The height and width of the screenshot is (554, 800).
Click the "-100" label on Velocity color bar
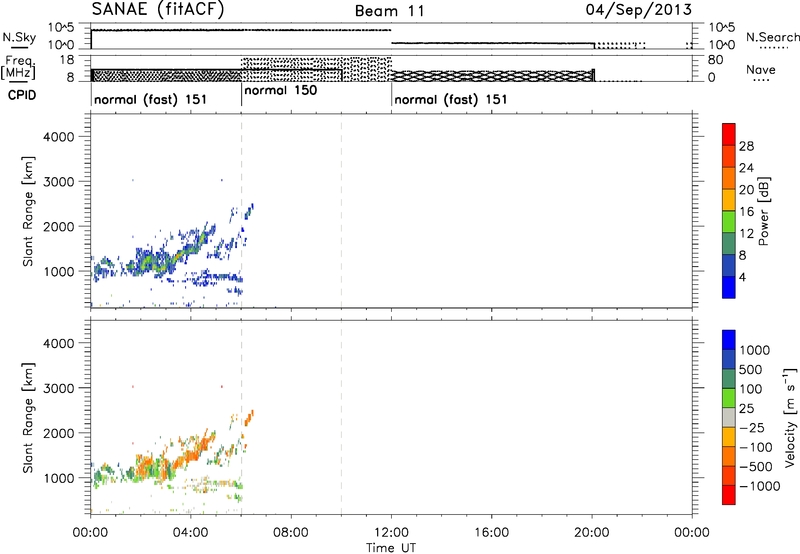click(x=756, y=447)
